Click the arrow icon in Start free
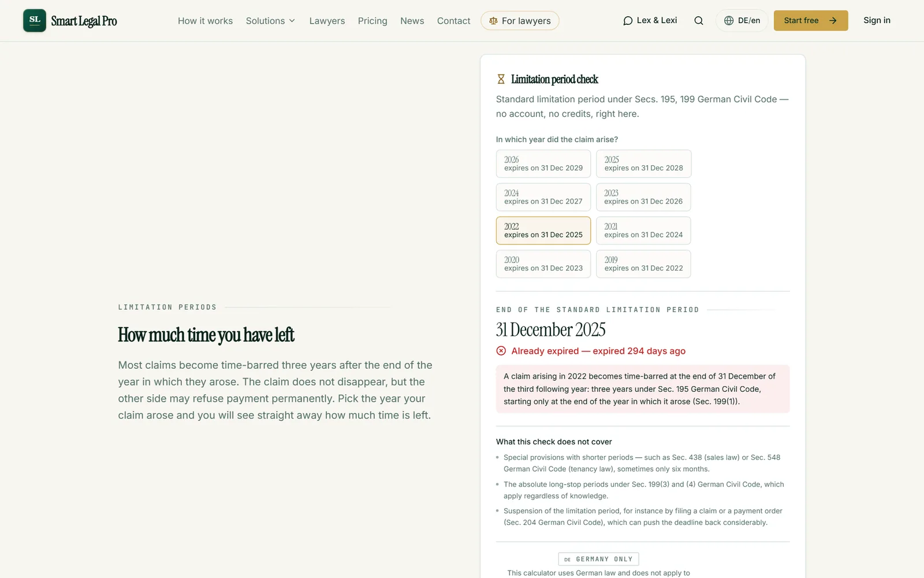The height and width of the screenshot is (578, 924). 833,21
